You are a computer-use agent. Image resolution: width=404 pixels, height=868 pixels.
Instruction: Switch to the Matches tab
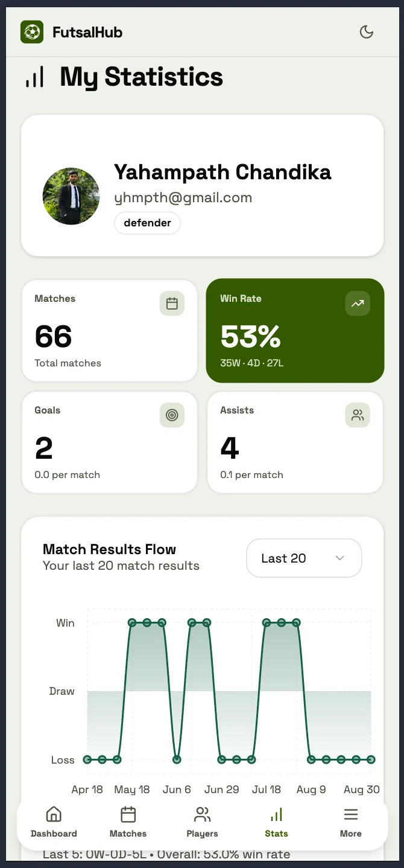click(128, 822)
